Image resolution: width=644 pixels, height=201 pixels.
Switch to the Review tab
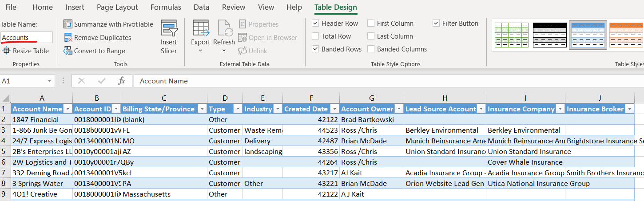click(x=234, y=7)
